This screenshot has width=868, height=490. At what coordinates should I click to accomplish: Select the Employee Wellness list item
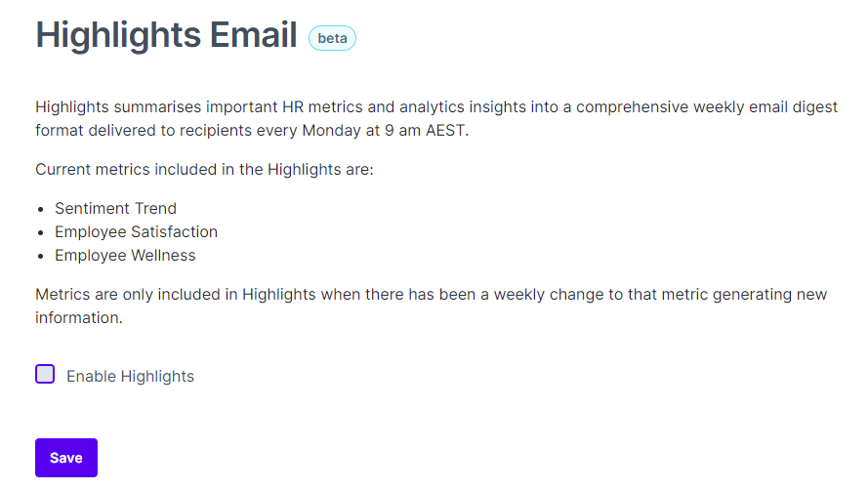(x=125, y=255)
